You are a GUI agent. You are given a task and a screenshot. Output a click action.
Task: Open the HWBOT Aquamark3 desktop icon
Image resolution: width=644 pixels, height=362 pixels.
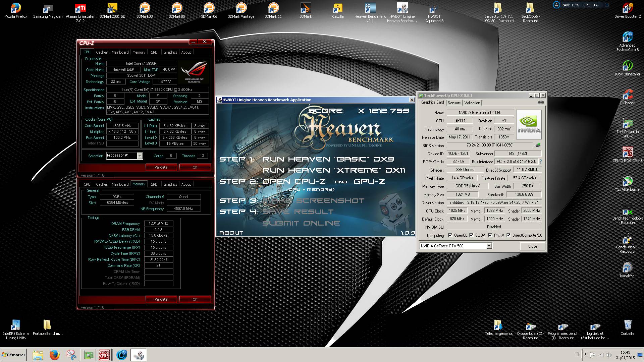[x=434, y=13]
